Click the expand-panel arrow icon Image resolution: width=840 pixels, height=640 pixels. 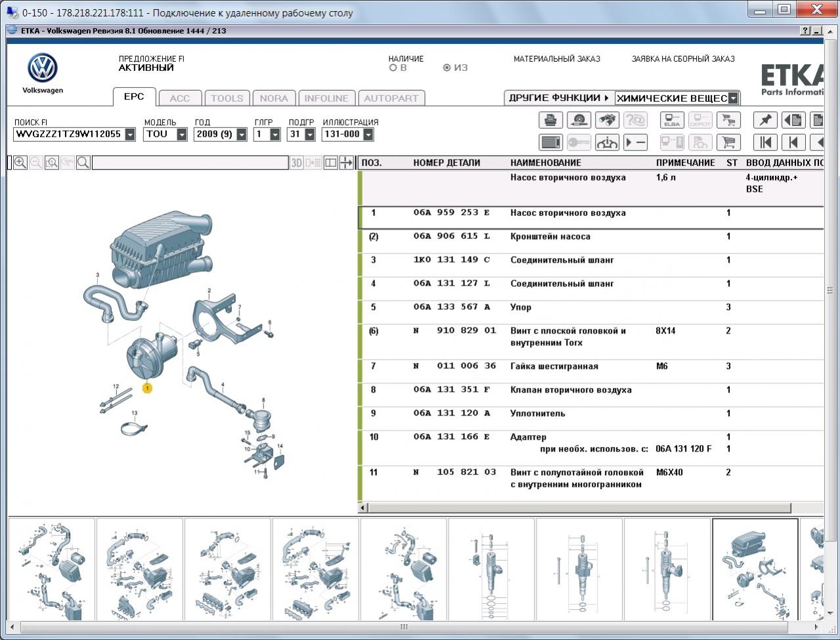coord(346,163)
